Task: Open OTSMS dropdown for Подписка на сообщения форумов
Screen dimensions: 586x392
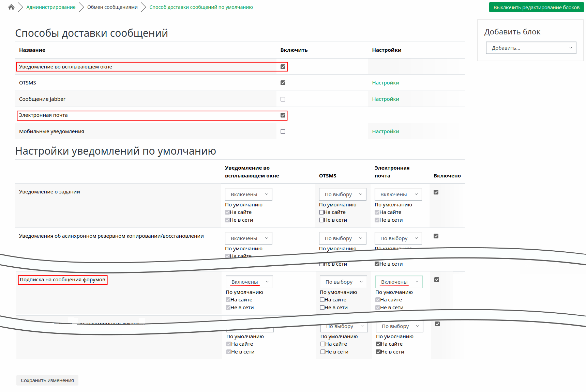Action: 343,282
